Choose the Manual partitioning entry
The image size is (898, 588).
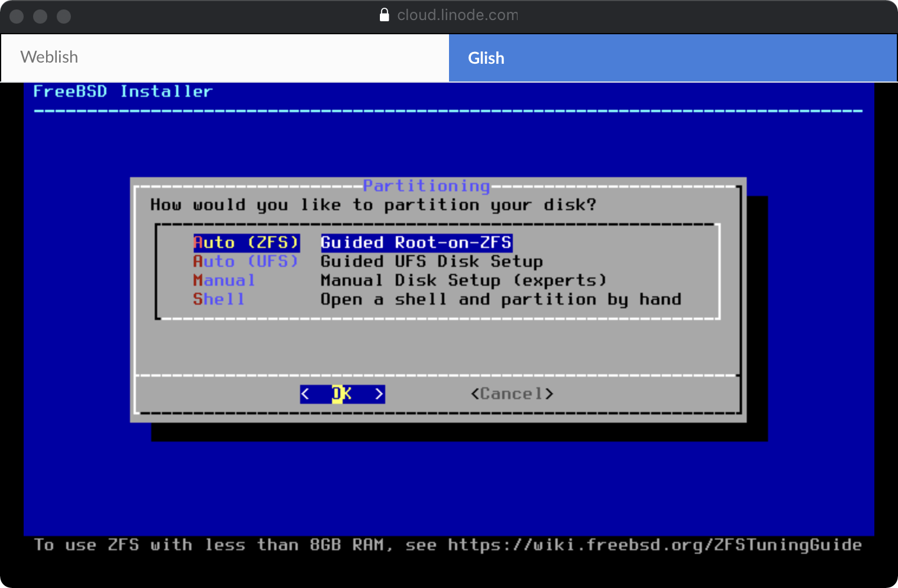pyautogui.click(x=224, y=280)
